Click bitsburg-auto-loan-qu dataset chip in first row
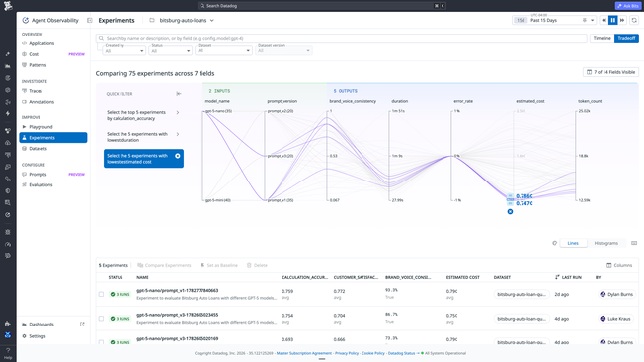Screen dimensions: 644x362 pyautogui.click(x=522, y=294)
